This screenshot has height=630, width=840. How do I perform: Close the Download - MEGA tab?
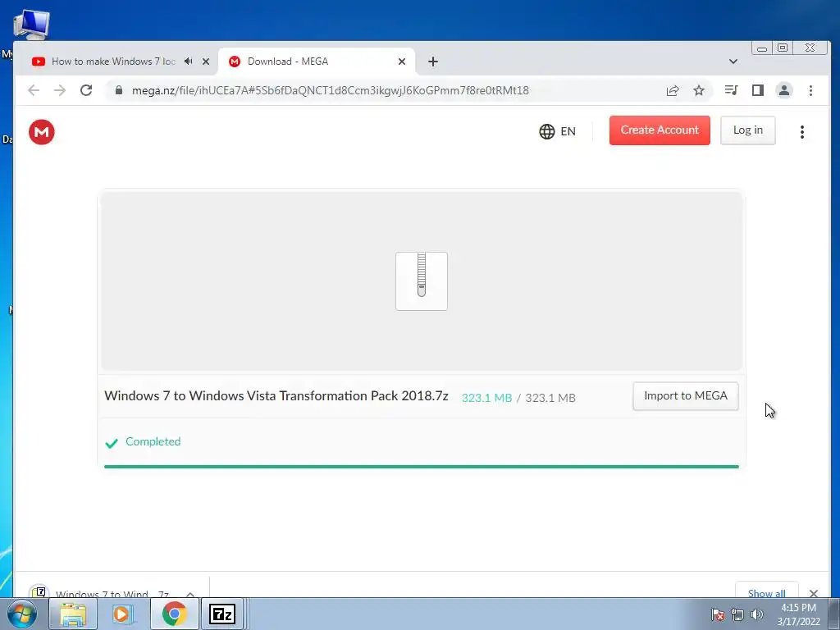402,62
